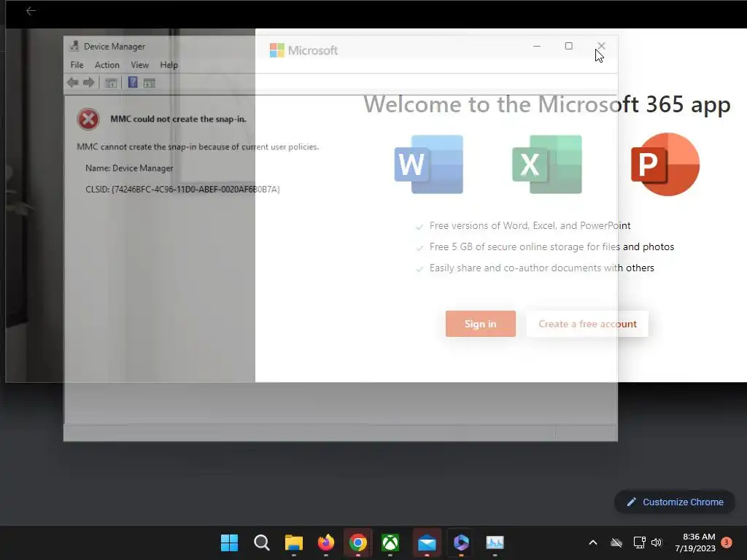Click 'Free versions of Word, Excel, and PowerPoint' text
747x560 pixels.
click(530, 226)
